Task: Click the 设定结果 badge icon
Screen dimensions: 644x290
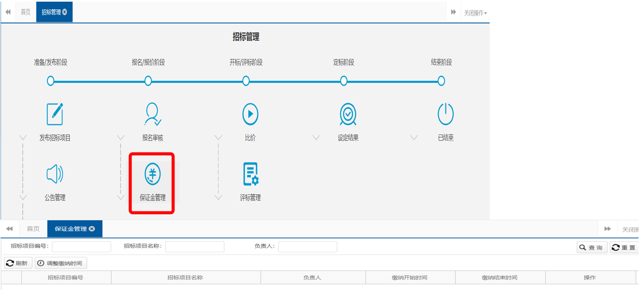Action: 348,114
